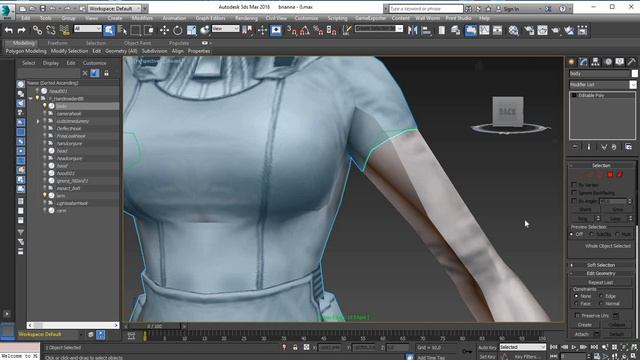Screen dimensions: 640x360
Task: Click the Redo arrow in main toolbar
Action: 22,30
